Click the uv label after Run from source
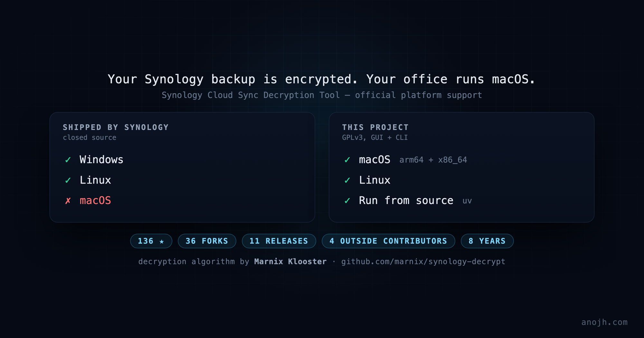 click(x=467, y=201)
